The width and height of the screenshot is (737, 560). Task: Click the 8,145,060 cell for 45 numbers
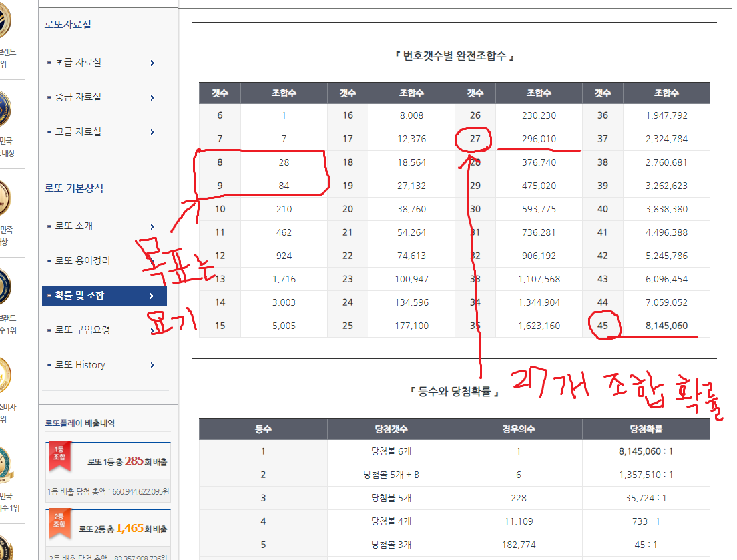[666, 326]
